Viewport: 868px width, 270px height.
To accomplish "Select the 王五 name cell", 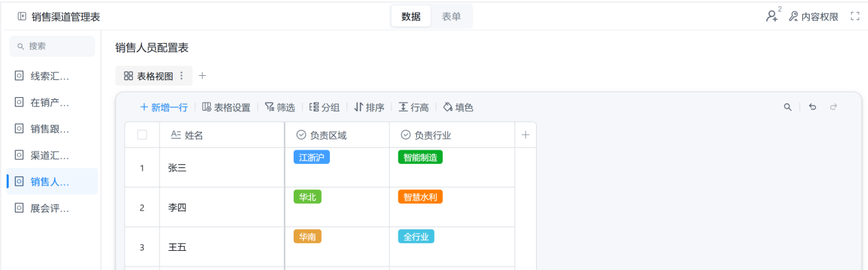I will pyautogui.click(x=222, y=247).
